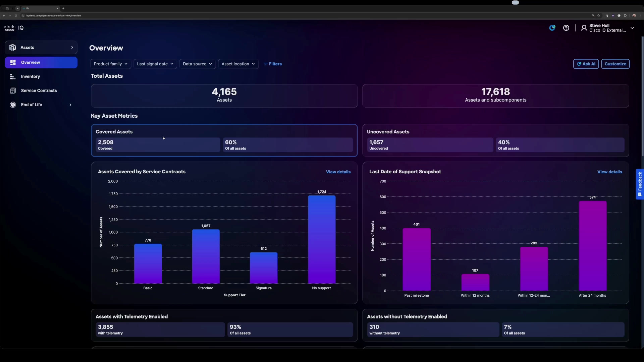644x362 pixels.
Task: Click the browser profile avatar
Action: [634, 15]
